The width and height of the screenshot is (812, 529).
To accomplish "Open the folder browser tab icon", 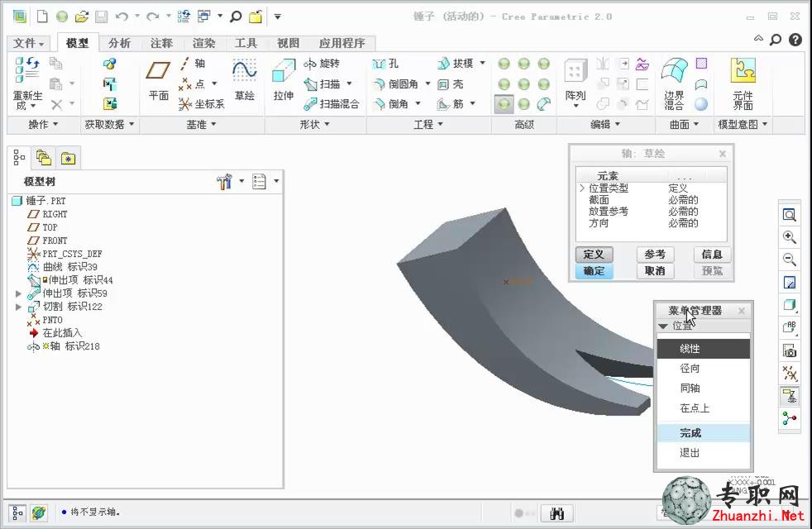I will (44, 158).
